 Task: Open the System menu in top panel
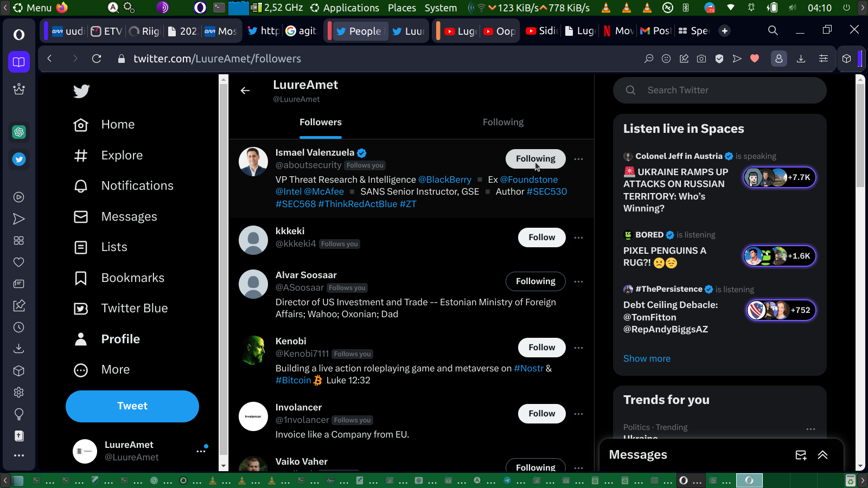coord(441,8)
